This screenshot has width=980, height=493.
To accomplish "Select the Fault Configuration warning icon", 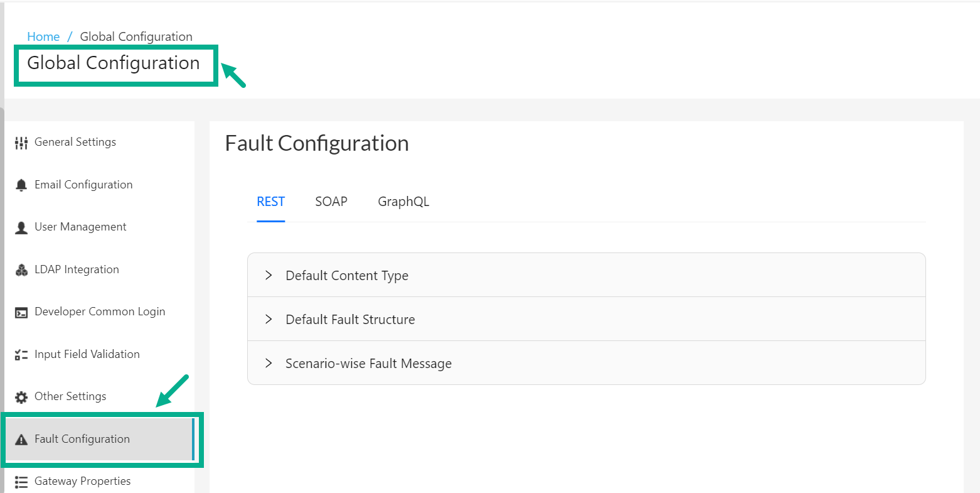I will pyautogui.click(x=21, y=438).
